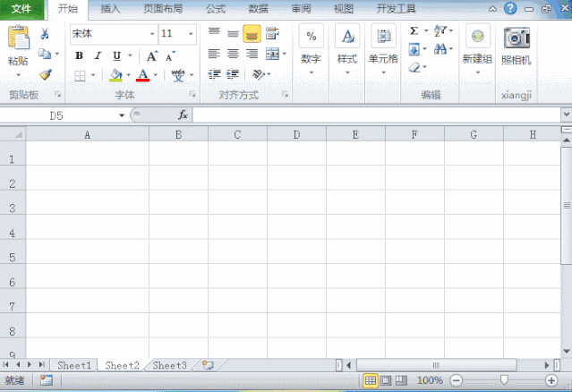Switch to the 公式 tab
Viewport: 572px width, 392px height.
pyautogui.click(x=216, y=9)
